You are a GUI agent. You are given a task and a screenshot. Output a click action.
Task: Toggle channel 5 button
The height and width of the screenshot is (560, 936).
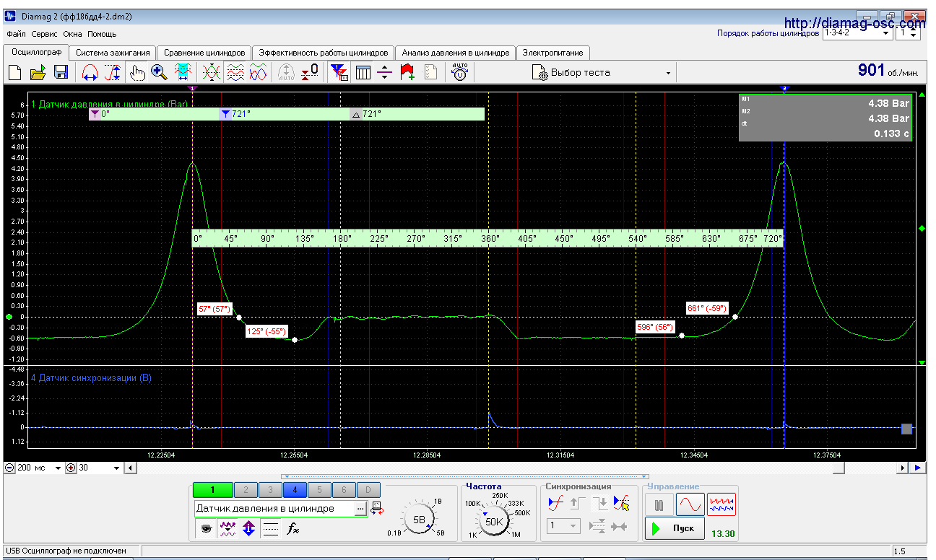[x=319, y=490]
